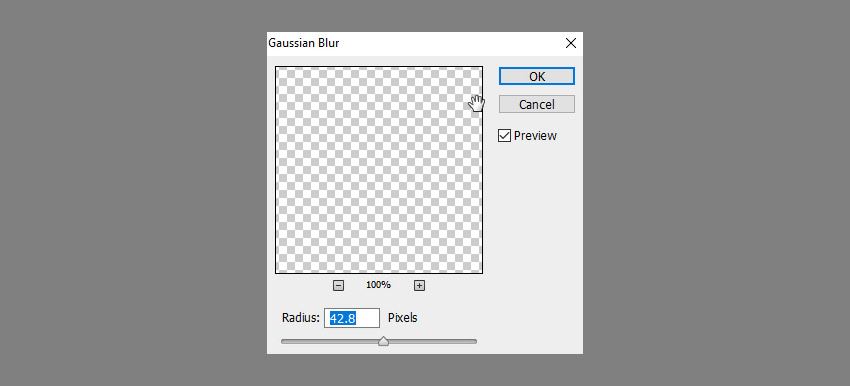The image size is (850, 386).
Task: Click the transparent checkerboard preview area
Action: [379, 170]
